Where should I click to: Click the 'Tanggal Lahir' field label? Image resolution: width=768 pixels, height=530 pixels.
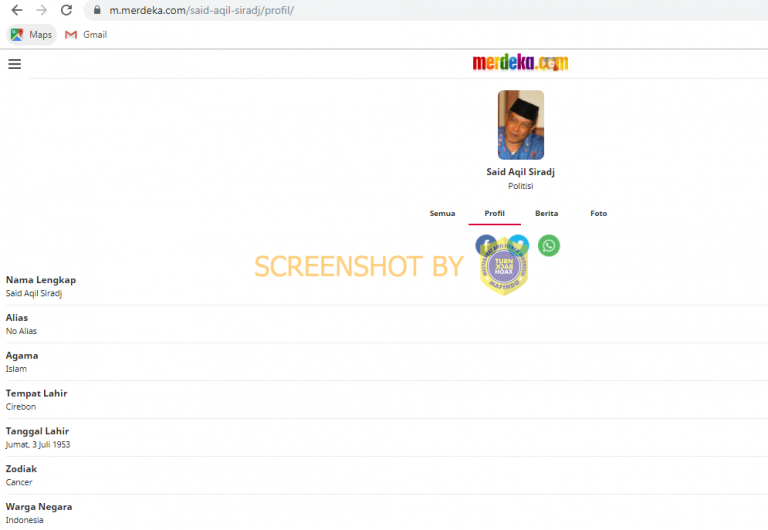pos(37,432)
